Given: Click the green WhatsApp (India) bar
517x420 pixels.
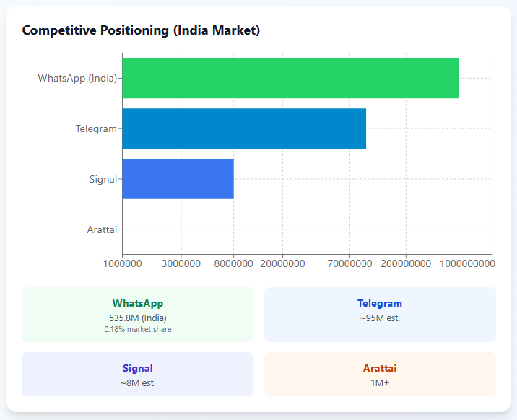Looking at the screenshot, I should pos(290,78).
